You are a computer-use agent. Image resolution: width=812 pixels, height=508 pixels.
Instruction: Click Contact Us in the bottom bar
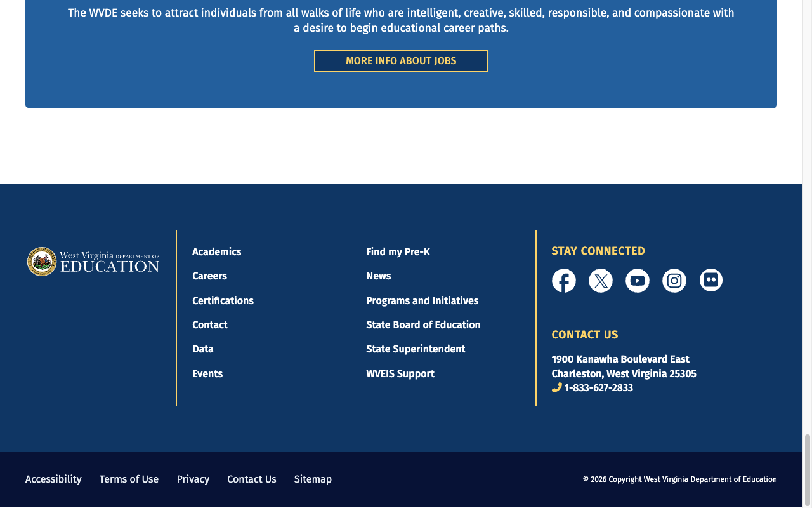click(x=252, y=479)
